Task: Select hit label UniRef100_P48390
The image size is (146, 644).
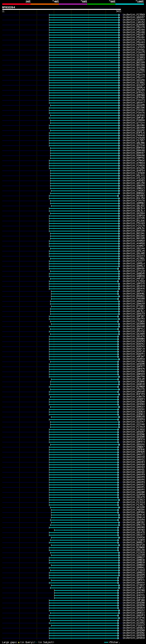Action: coord(134,509)
